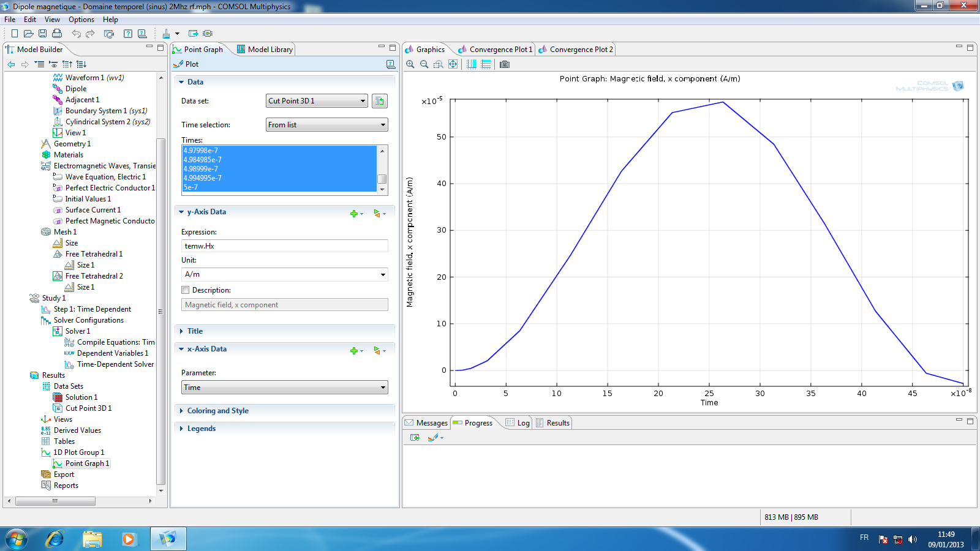Enable the Description checkbox
The width and height of the screenshot is (980, 551).
point(186,290)
